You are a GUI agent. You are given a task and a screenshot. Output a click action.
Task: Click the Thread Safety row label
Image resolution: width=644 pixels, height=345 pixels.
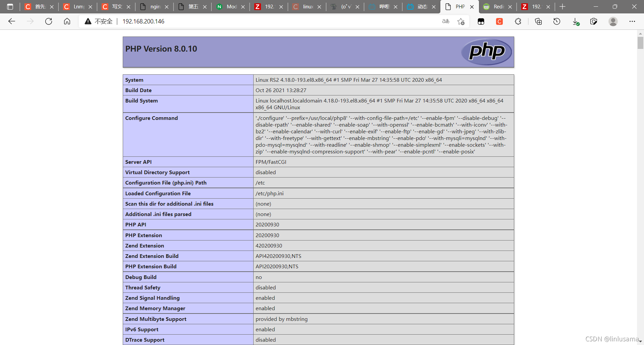coord(143,288)
